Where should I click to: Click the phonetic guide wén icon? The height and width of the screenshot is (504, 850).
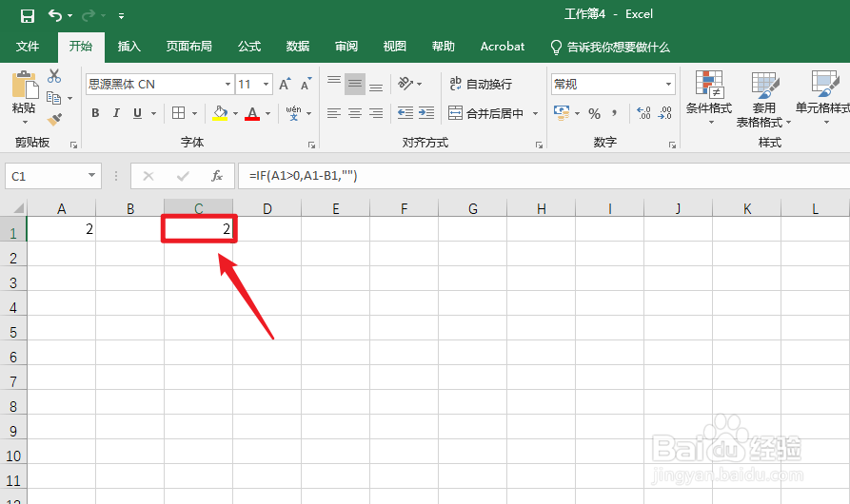point(293,112)
